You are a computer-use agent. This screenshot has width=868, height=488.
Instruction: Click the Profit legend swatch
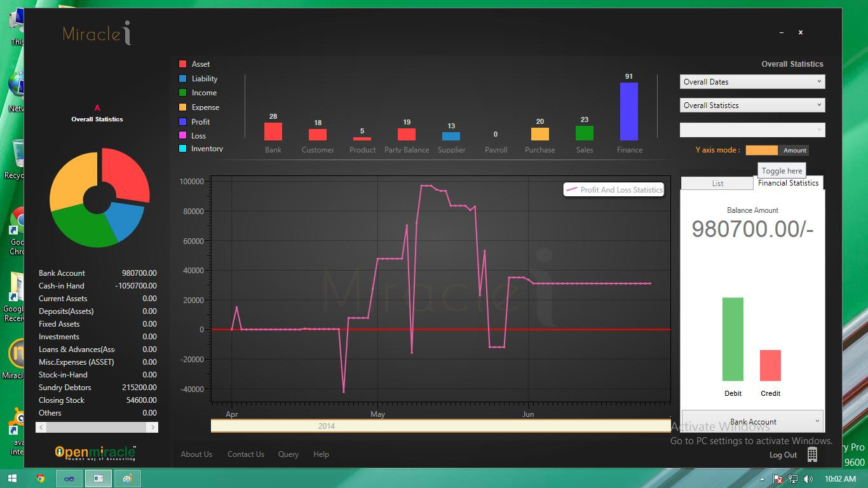tap(182, 122)
